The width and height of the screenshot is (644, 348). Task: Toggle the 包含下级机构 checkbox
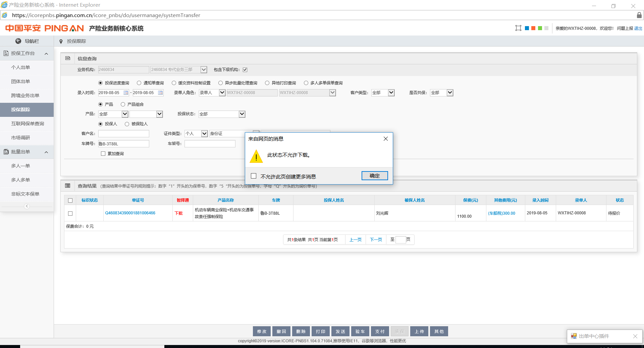click(x=245, y=70)
